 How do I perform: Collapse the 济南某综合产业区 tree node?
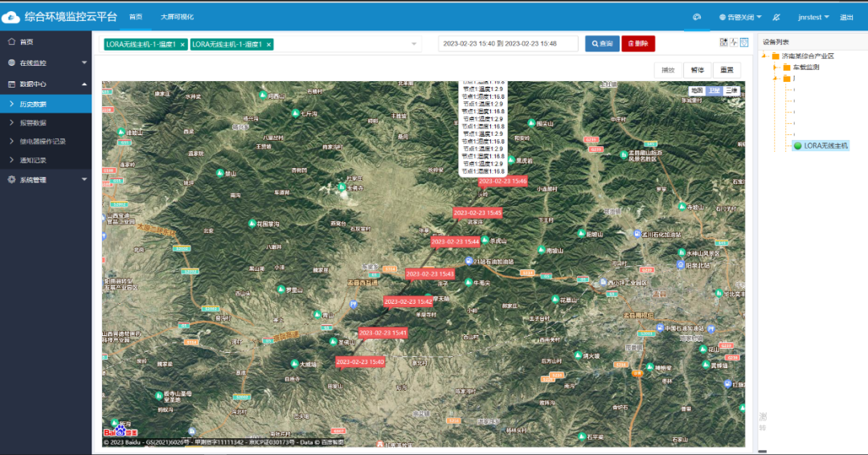point(765,56)
